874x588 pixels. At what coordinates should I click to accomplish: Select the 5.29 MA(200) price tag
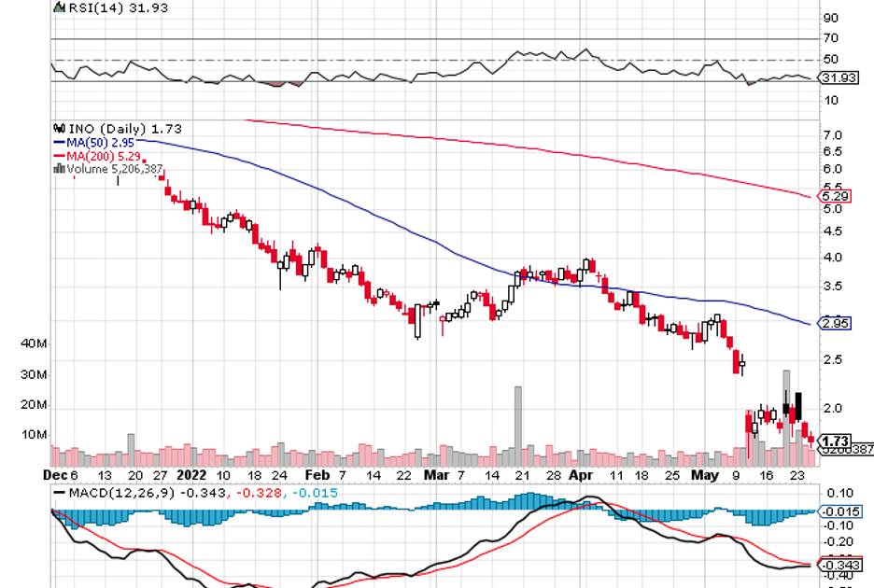coord(833,197)
